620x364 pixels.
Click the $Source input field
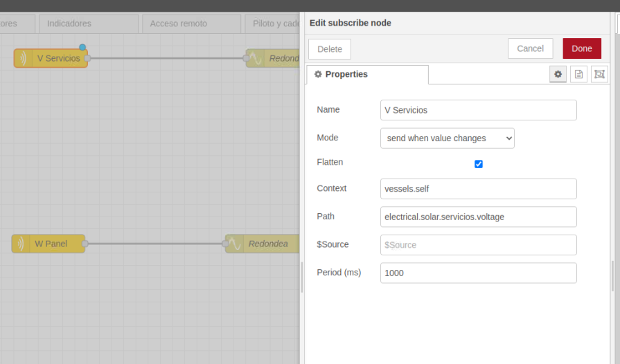point(478,245)
